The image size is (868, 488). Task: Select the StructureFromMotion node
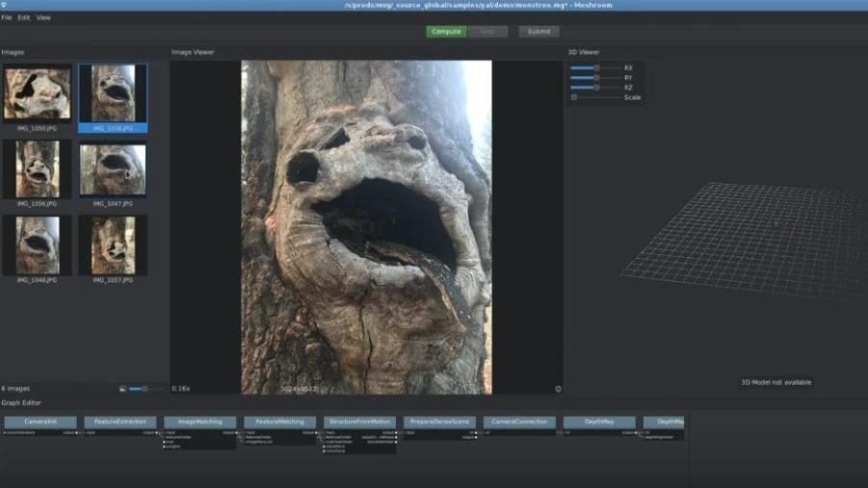360,423
